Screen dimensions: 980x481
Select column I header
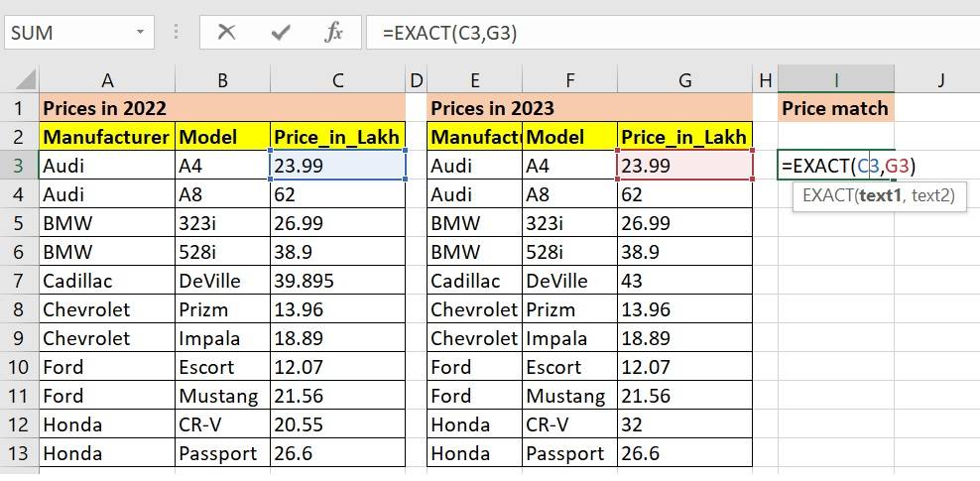pos(836,80)
